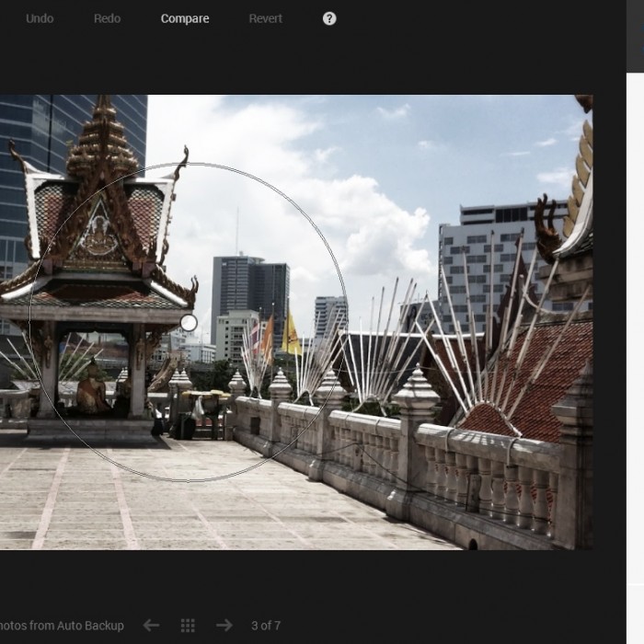Go to the next photo arrow

[224, 626]
